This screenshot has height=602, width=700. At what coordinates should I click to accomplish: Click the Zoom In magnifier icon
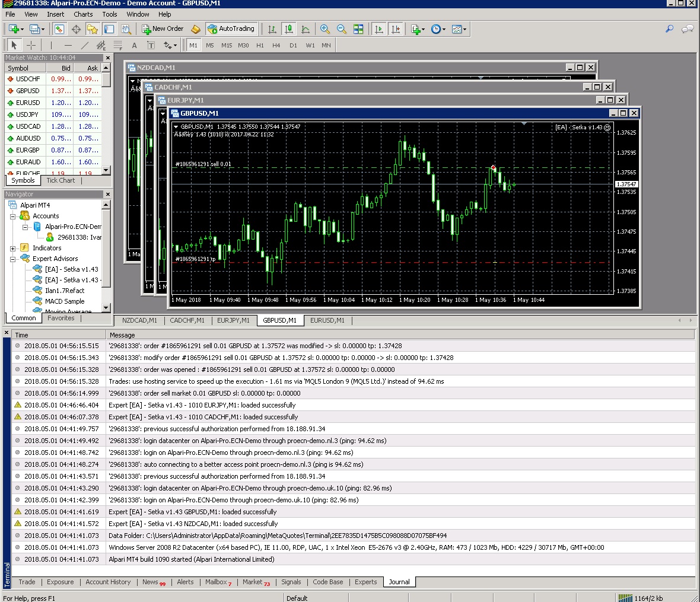pos(324,29)
